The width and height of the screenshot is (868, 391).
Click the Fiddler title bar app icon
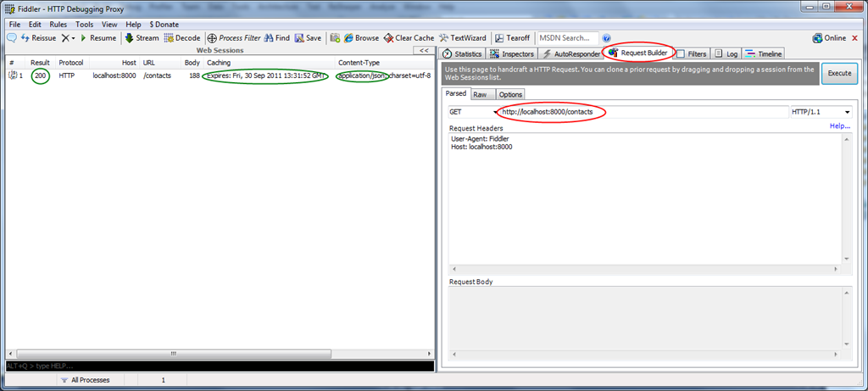pos(9,9)
